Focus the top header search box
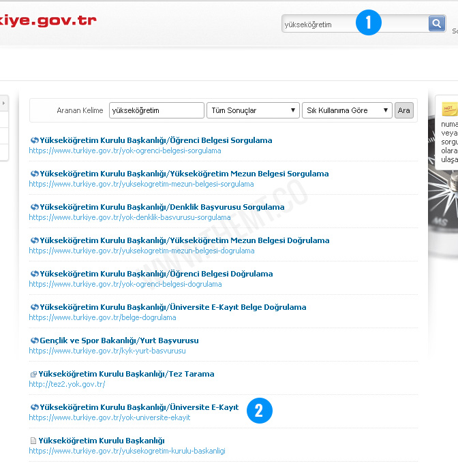 [x=320, y=25]
